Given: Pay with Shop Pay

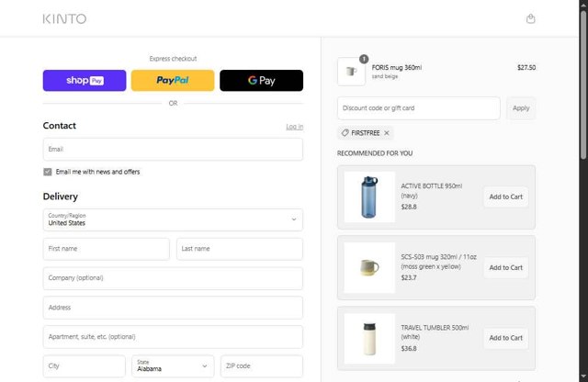Looking at the screenshot, I should 85,80.
